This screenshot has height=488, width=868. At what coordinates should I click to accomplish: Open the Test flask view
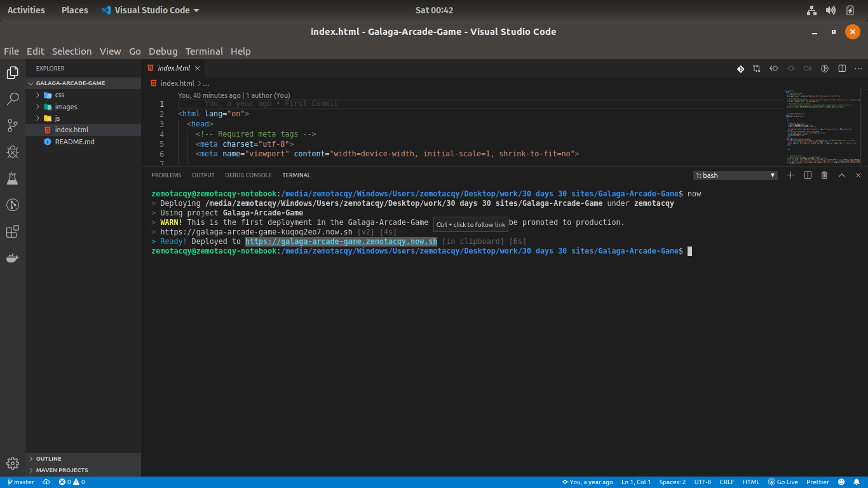tap(12, 179)
